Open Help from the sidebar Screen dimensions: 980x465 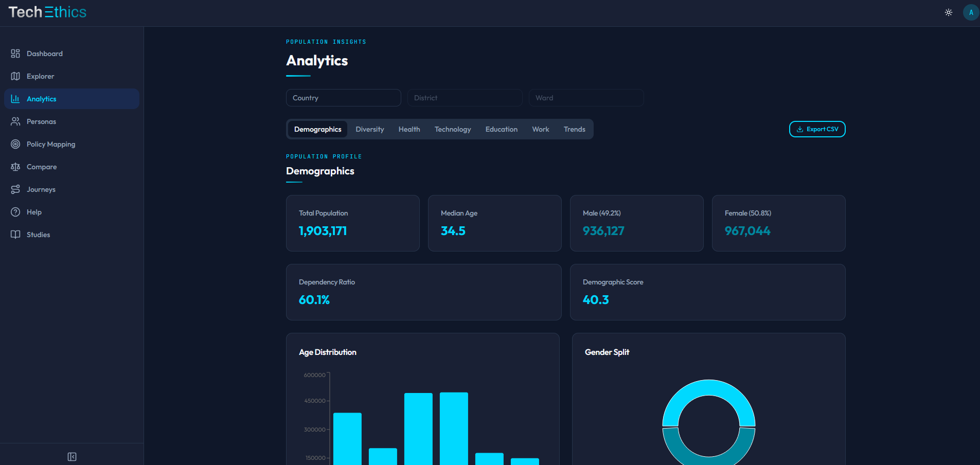coord(15,211)
